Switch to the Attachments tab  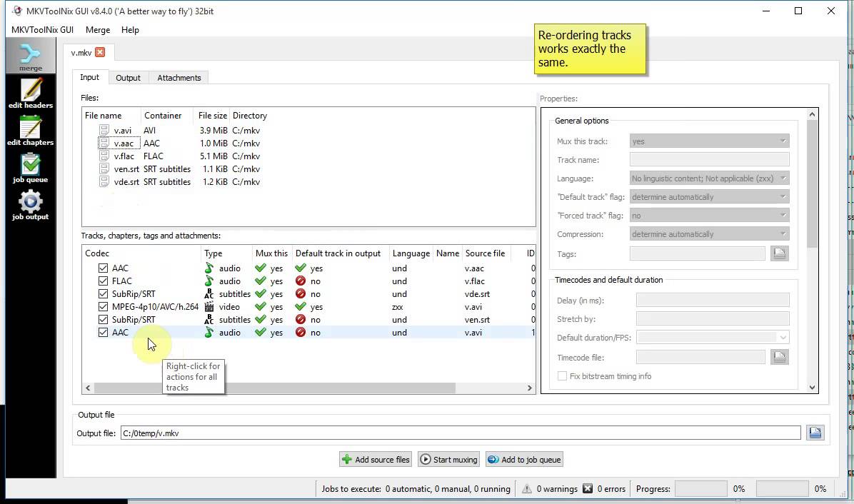point(179,78)
